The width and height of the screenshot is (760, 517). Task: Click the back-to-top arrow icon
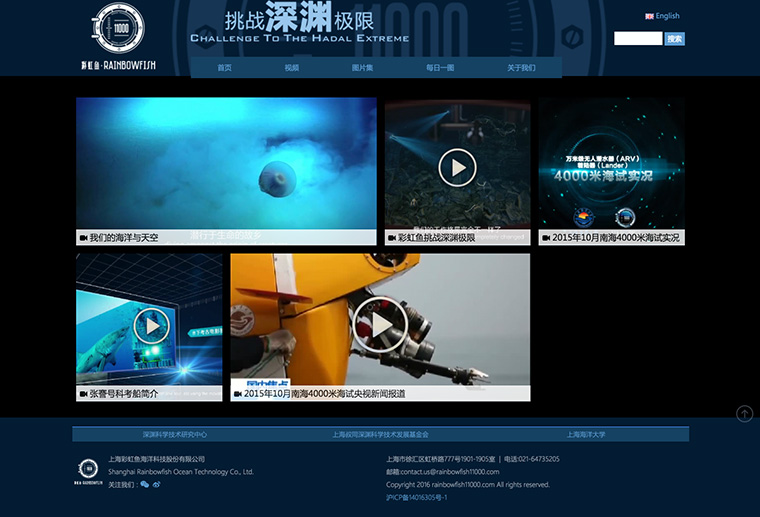click(744, 414)
